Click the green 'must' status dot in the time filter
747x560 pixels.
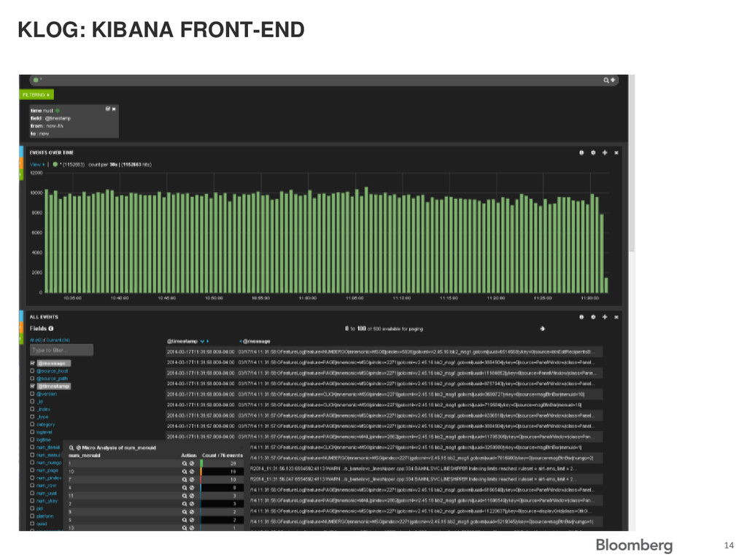pos(58,111)
